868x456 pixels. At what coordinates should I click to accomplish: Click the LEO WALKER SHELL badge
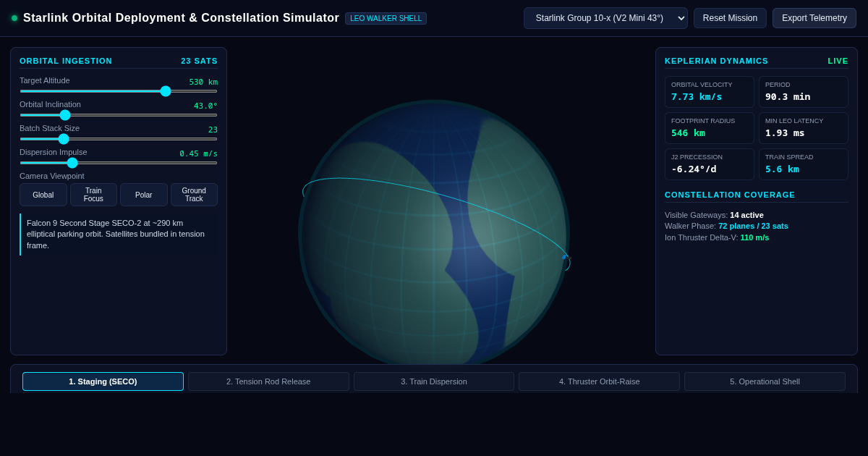click(386, 19)
